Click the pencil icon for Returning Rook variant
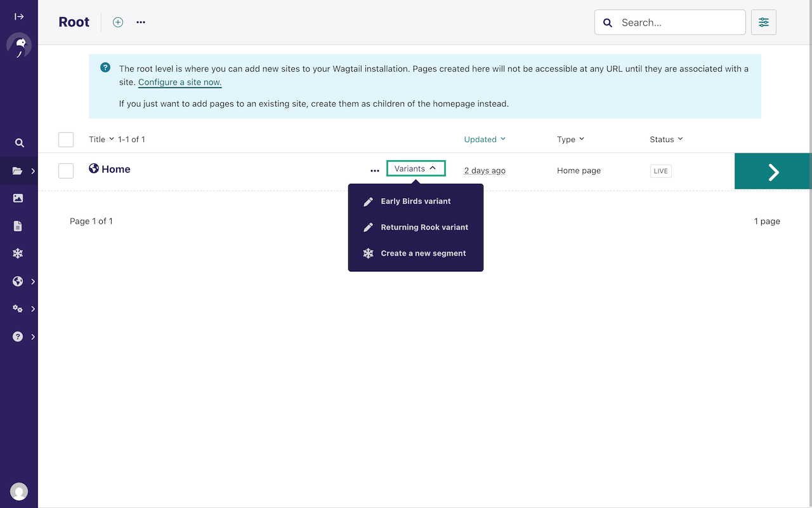Viewport: 812px width, 508px height. [368, 227]
